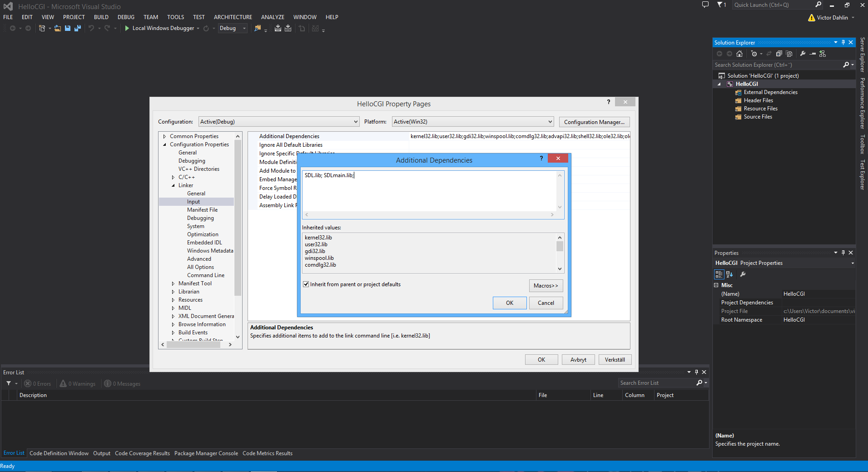
Task: Pin the Solution Explorer panel
Action: (843, 42)
